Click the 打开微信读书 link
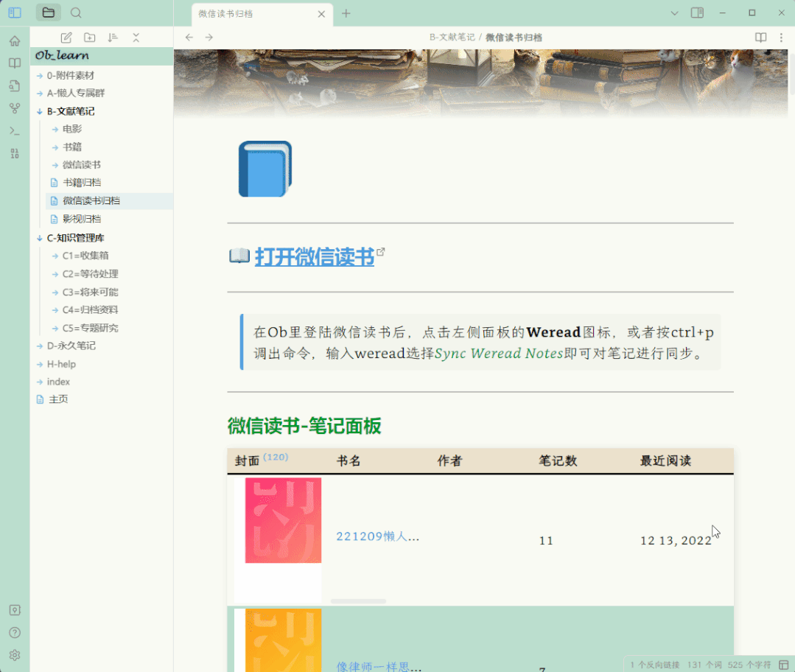Screen dimensions: 795x672 point(315,257)
